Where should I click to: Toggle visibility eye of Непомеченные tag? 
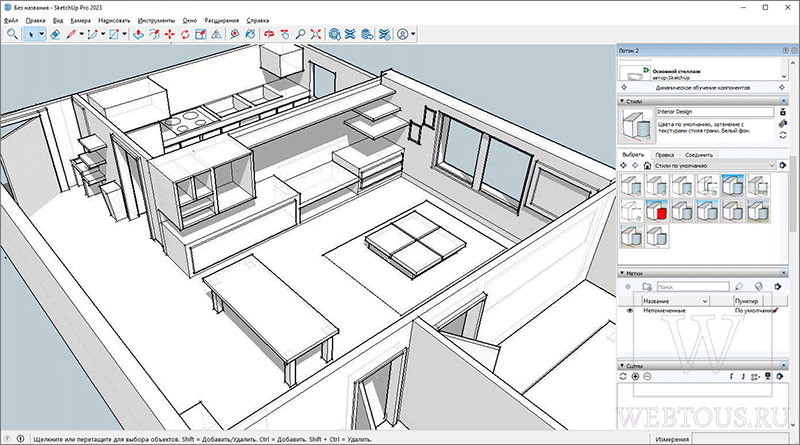(630, 310)
